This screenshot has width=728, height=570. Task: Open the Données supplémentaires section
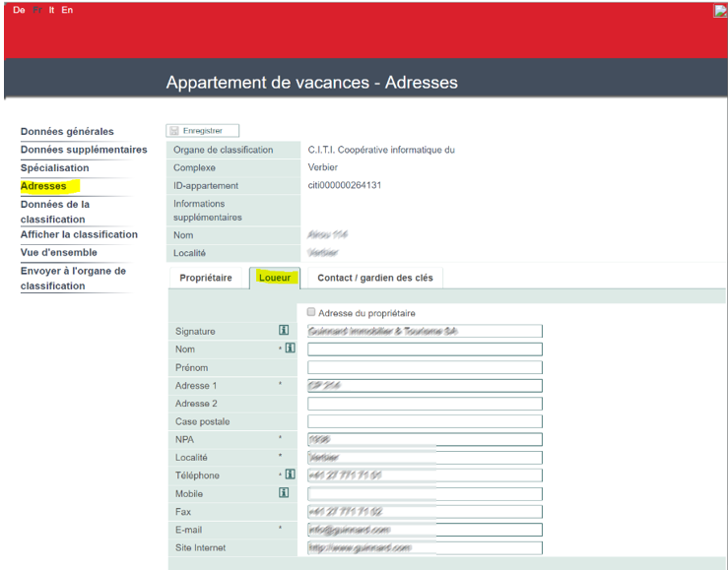pyautogui.click(x=84, y=150)
